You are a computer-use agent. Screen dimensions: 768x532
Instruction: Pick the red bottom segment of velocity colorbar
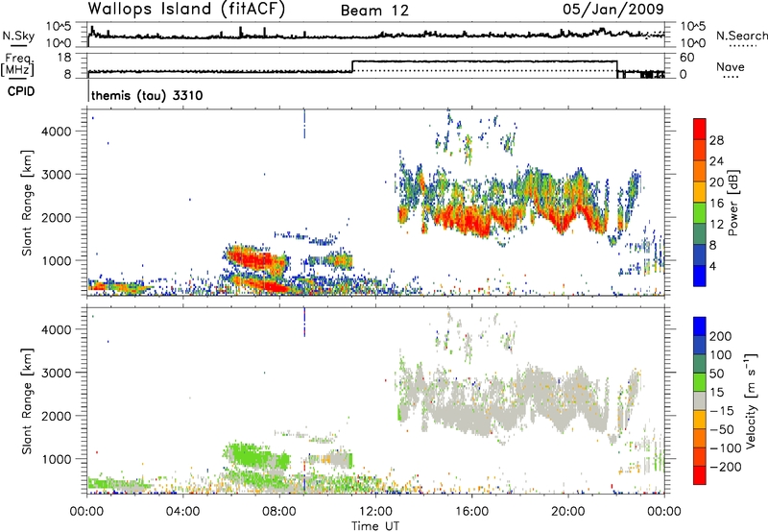point(700,475)
